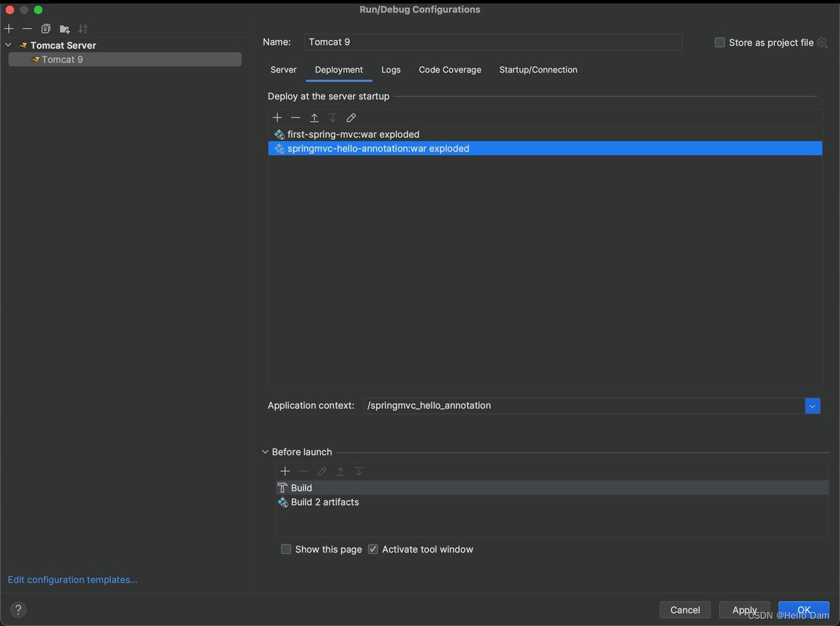Click the first-spring-mvc artifact icon
Image resolution: width=840 pixels, height=626 pixels.
[x=279, y=135]
